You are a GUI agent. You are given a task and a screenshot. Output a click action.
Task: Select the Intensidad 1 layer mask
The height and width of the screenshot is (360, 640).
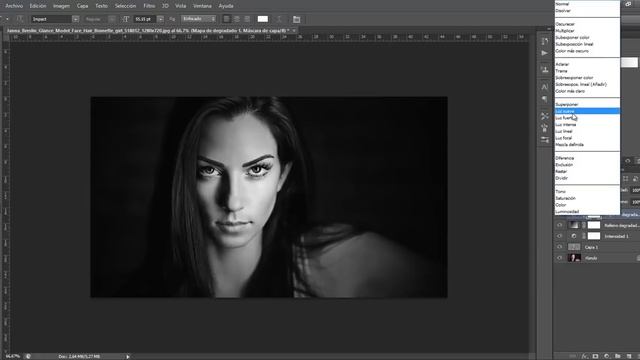tap(594, 236)
